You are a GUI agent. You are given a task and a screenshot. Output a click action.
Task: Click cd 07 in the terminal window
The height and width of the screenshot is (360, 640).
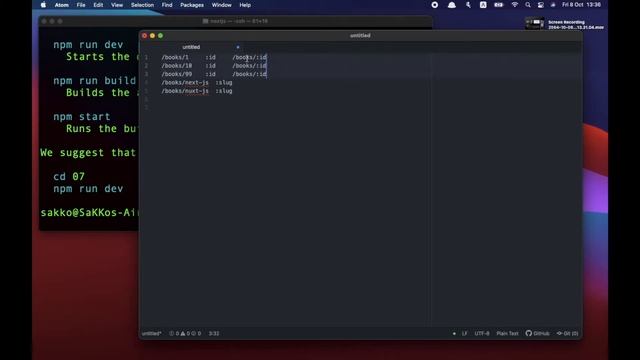click(69, 176)
